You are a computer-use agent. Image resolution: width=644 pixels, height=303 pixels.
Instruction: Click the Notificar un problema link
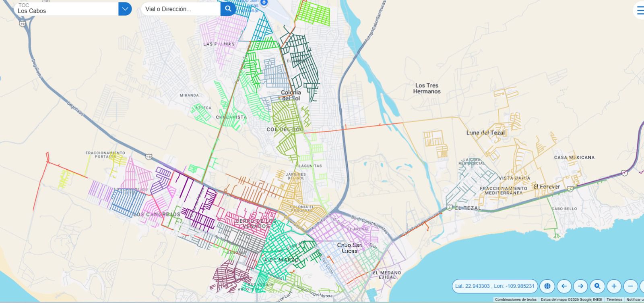(635, 300)
